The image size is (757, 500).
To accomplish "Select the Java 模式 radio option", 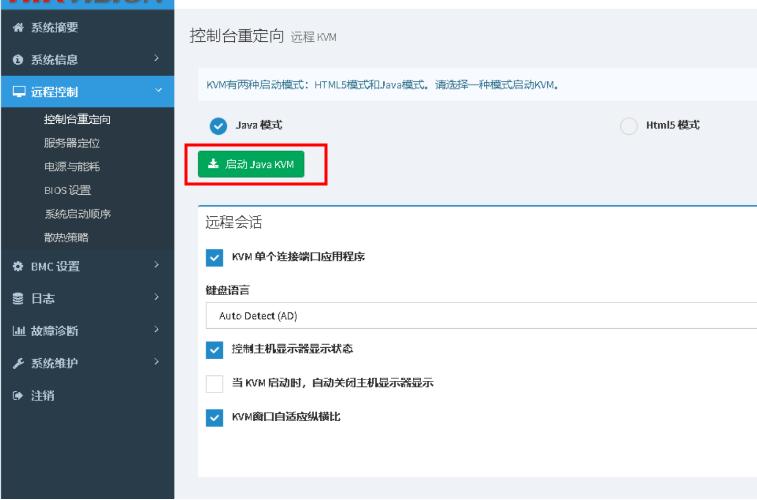I will point(218,126).
